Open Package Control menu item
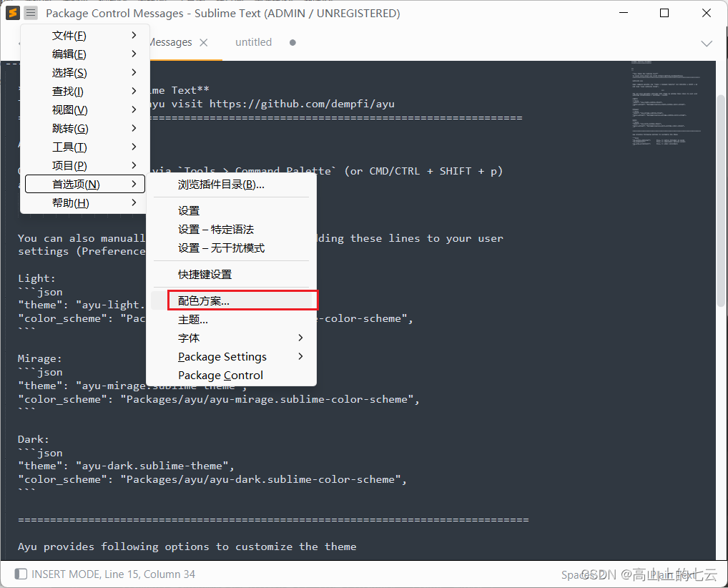Screen dimensions: 728x588 (x=231, y=375)
